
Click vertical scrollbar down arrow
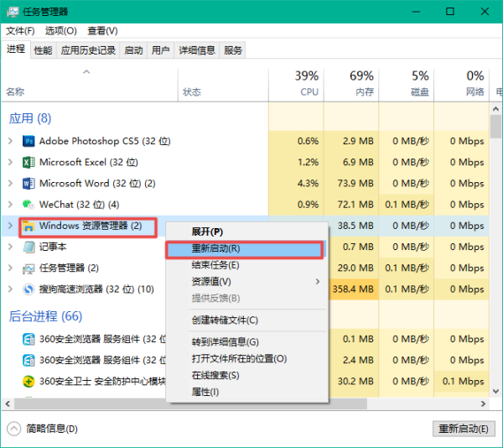(x=496, y=392)
